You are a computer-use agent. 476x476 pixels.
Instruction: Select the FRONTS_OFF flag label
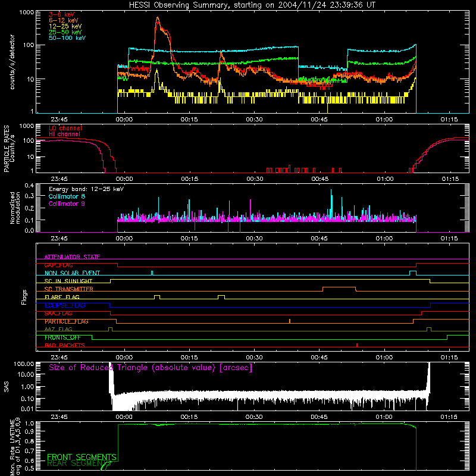[62, 337]
